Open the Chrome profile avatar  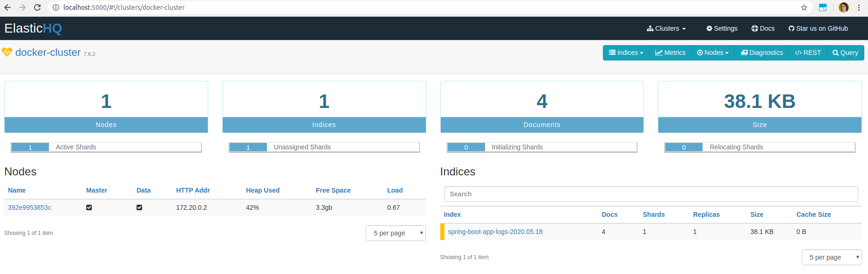tap(844, 7)
